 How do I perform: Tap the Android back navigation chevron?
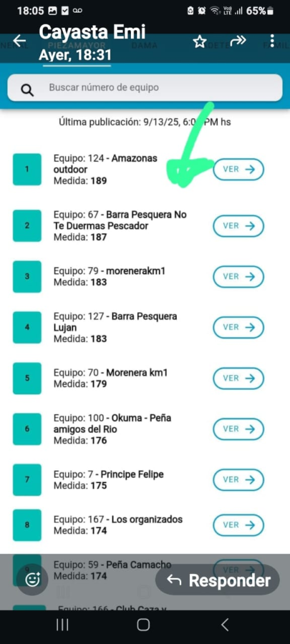coord(225,625)
